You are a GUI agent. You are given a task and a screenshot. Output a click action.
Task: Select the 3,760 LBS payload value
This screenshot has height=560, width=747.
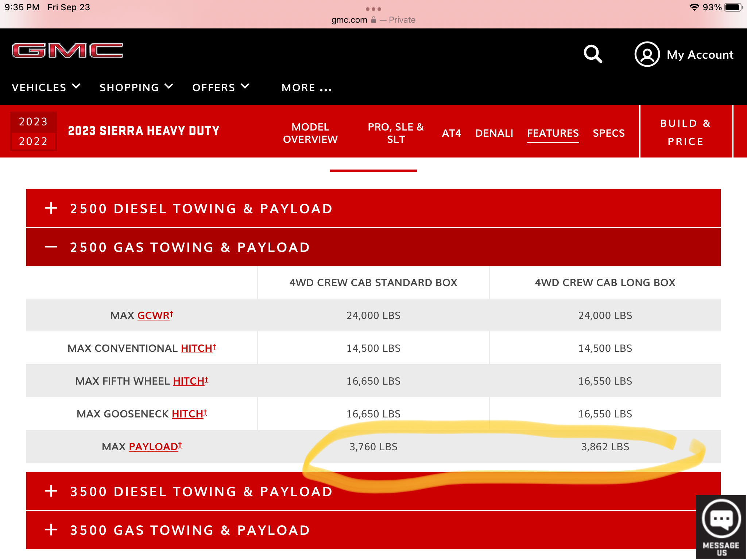373,447
